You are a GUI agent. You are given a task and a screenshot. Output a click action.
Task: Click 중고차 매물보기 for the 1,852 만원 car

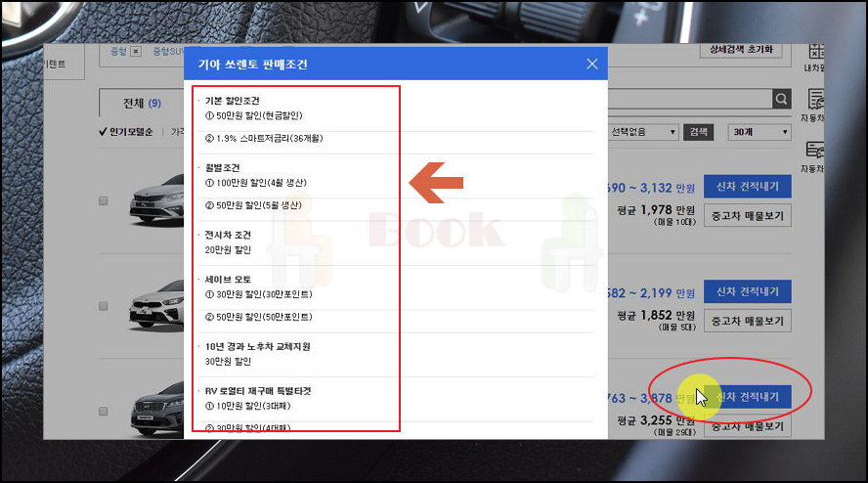(x=748, y=322)
